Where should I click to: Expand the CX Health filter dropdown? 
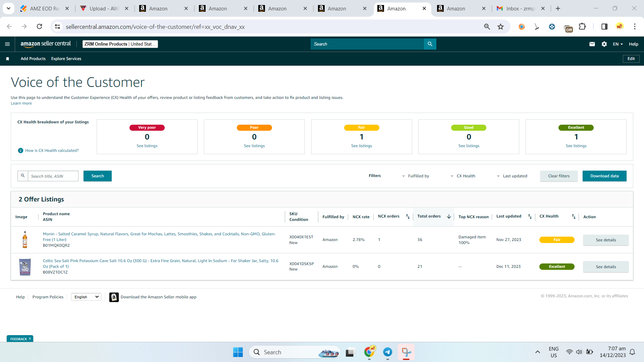pos(463,176)
